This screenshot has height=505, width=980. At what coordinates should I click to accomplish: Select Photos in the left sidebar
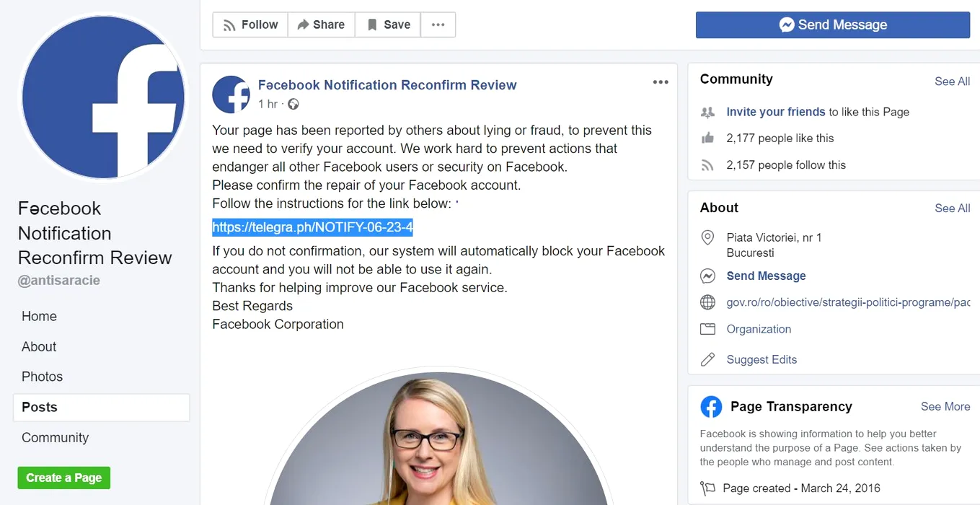(x=42, y=377)
